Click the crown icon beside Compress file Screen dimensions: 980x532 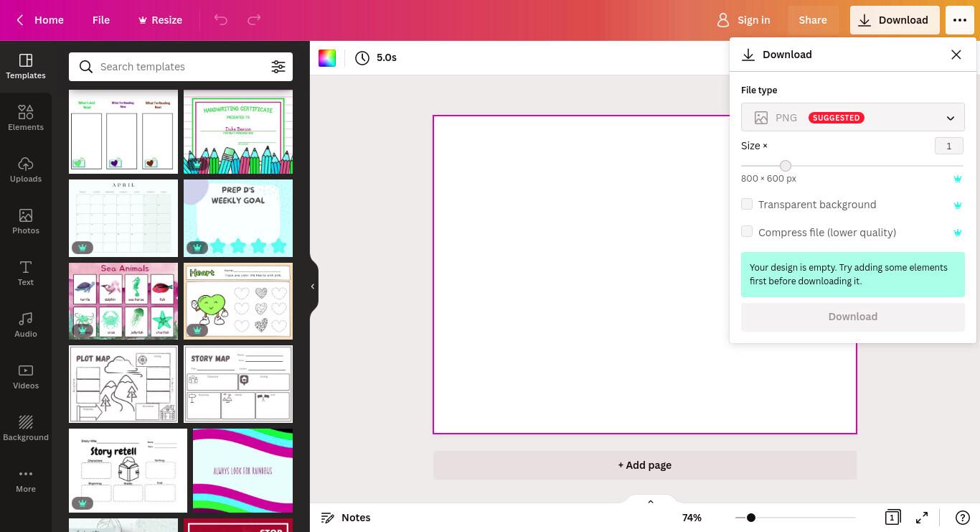[x=958, y=233]
